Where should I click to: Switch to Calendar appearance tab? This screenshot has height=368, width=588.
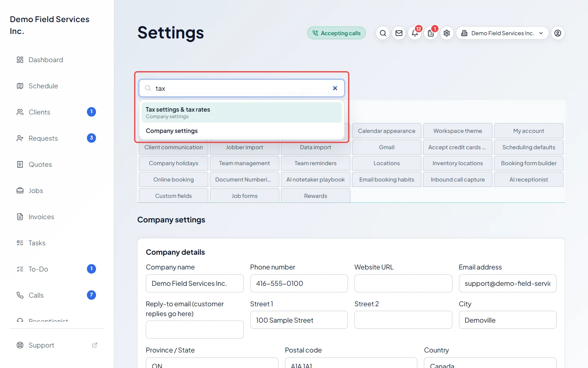387,131
